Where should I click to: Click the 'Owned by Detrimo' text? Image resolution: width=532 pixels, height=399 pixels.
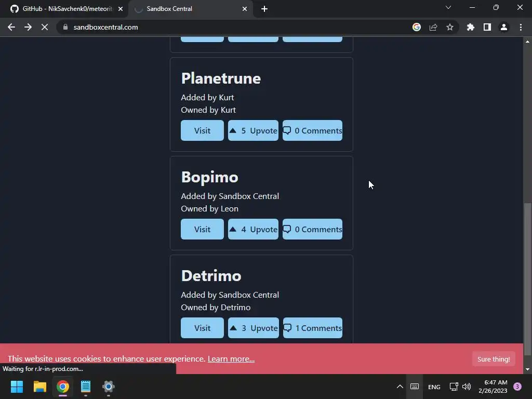[216, 308]
